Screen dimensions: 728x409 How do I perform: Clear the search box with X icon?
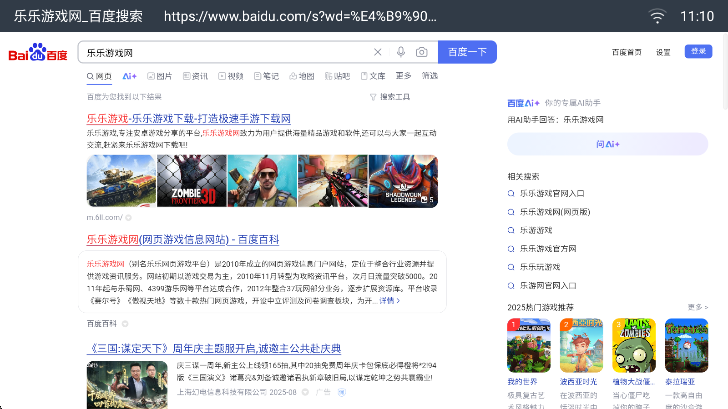click(377, 52)
